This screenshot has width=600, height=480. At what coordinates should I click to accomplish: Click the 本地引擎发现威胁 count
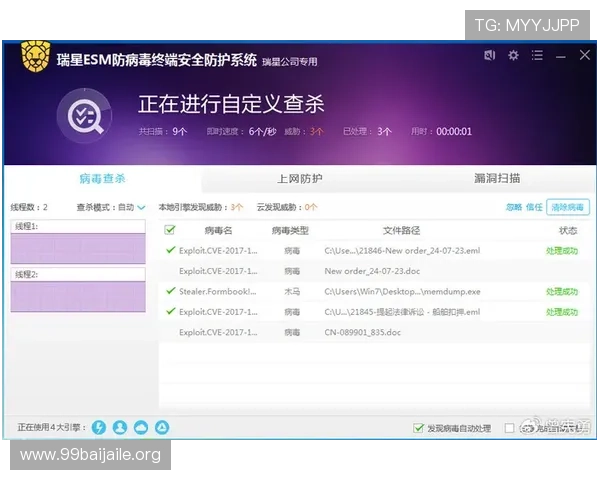pyautogui.click(x=237, y=207)
